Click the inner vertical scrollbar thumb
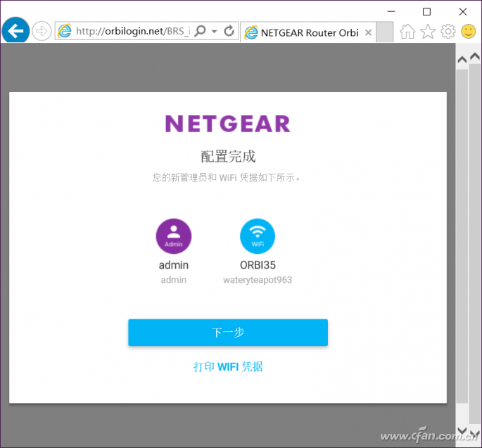Screen dimensions: 482x448 click(462, 236)
